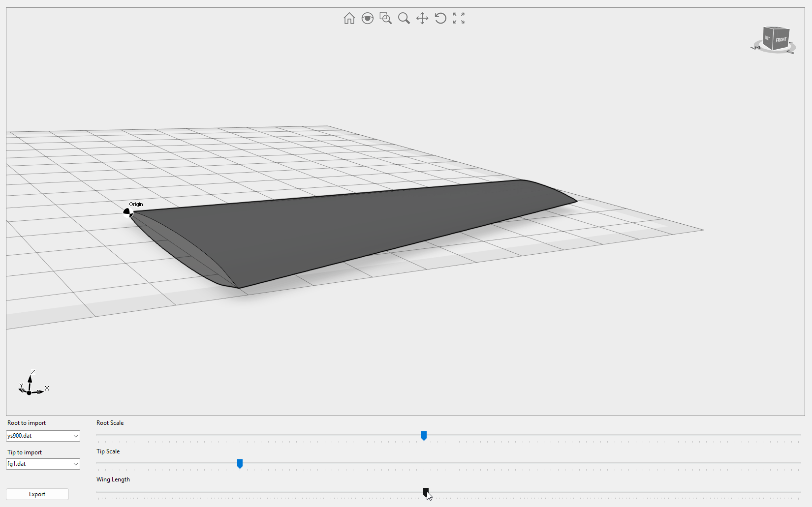Activate the pan arrows tool
The width and height of the screenshot is (812, 507).
tap(422, 18)
